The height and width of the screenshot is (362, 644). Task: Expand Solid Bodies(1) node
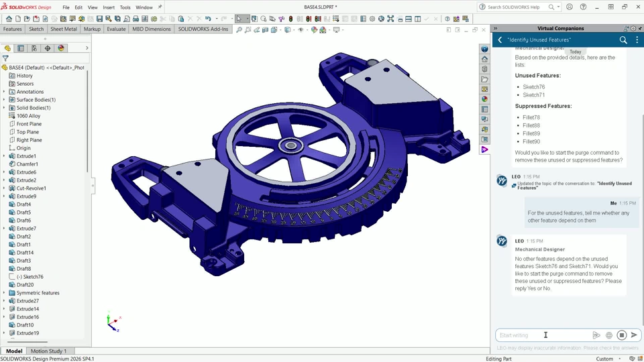4,107
